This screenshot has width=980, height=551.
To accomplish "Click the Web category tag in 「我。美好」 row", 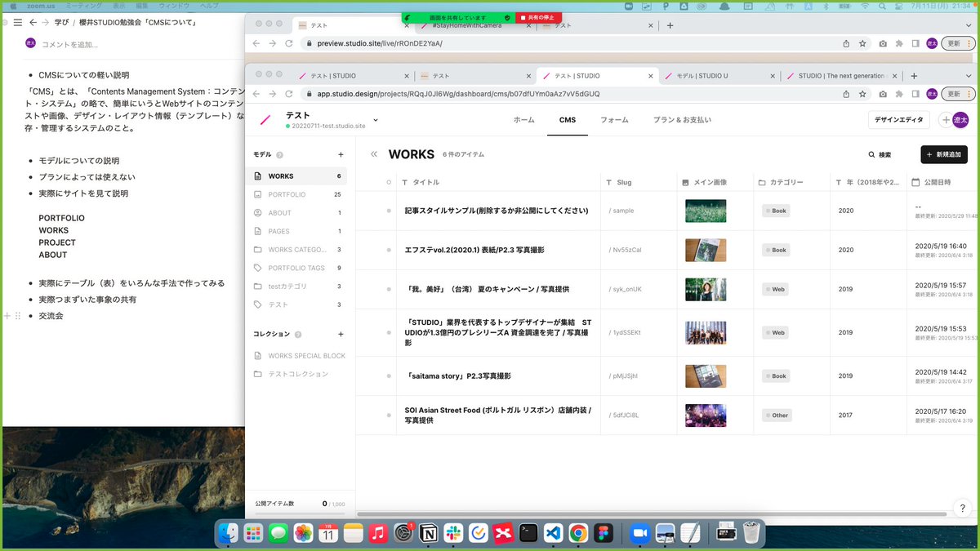I will point(775,289).
